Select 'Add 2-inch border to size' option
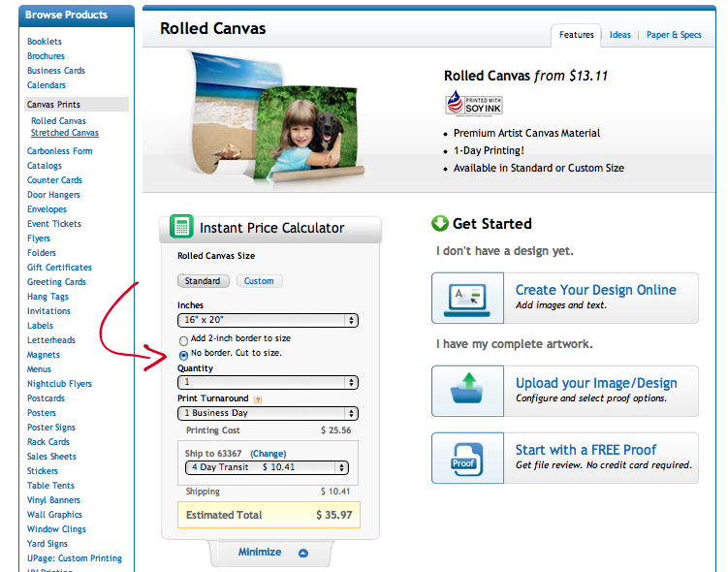 coord(184,341)
